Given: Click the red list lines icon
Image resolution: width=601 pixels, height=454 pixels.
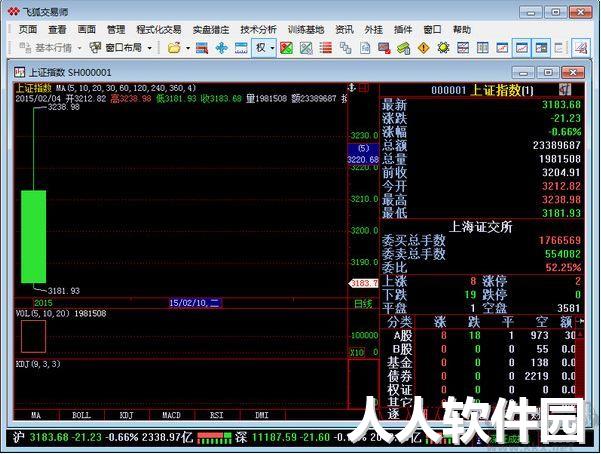Looking at the screenshot, I should 325,48.
